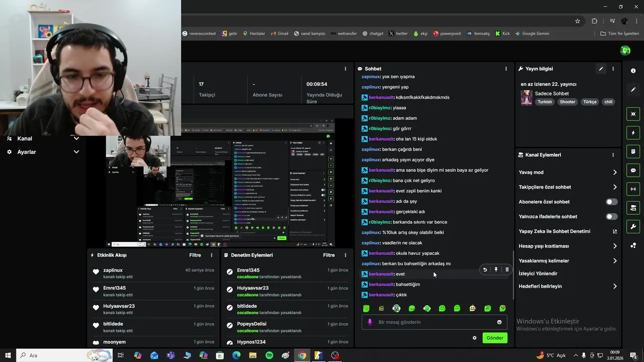The height and width of the screenshot is (362, 644).
Task: Click the Shooter category tag
Action: coord(568,102)
